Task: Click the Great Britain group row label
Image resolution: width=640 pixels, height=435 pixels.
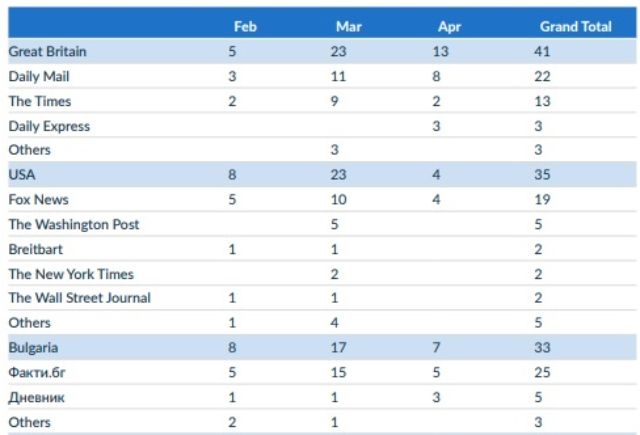Action: click(47, 51)
